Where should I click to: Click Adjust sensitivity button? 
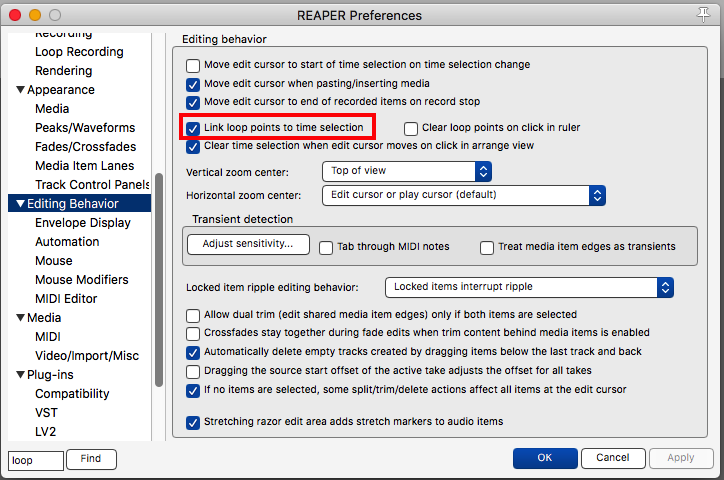(x=248, y=244)
